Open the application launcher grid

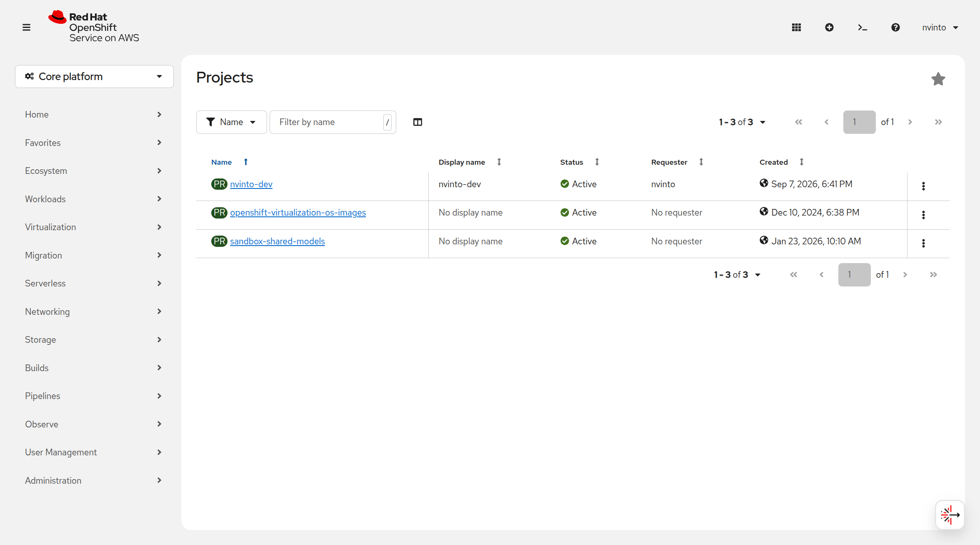796,28
